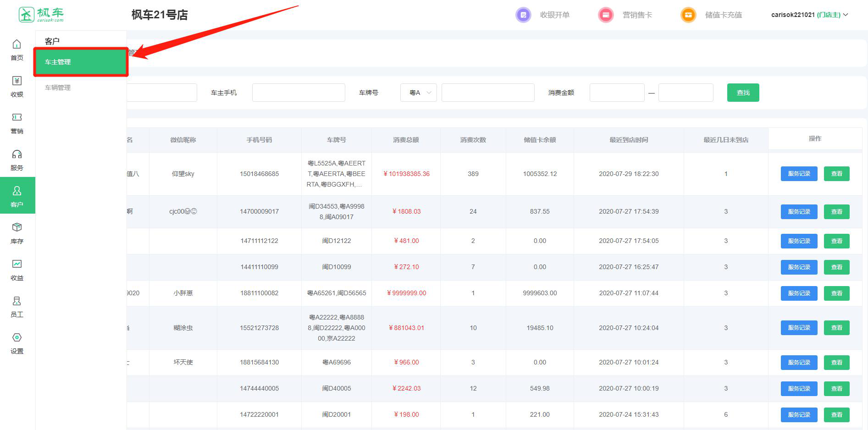Click the 消费总额 column header
The width and height of the screenshot is (868, 430).
coord(406,140)
